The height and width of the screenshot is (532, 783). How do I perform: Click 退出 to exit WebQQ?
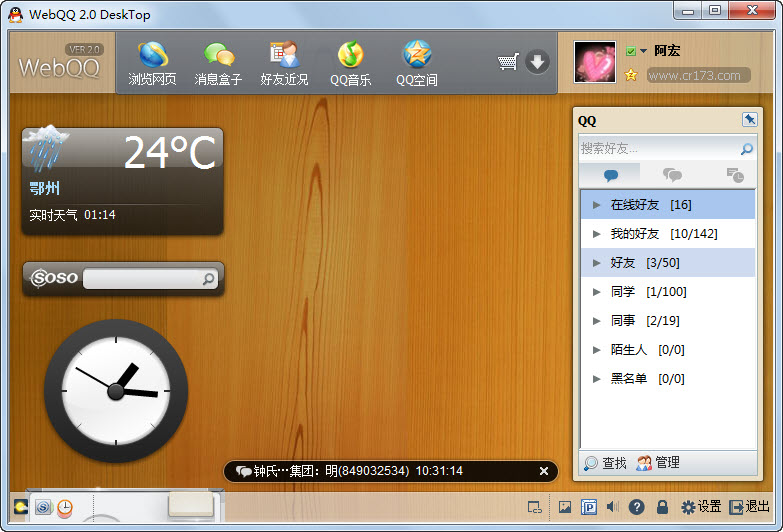click(x=749, y=507)
